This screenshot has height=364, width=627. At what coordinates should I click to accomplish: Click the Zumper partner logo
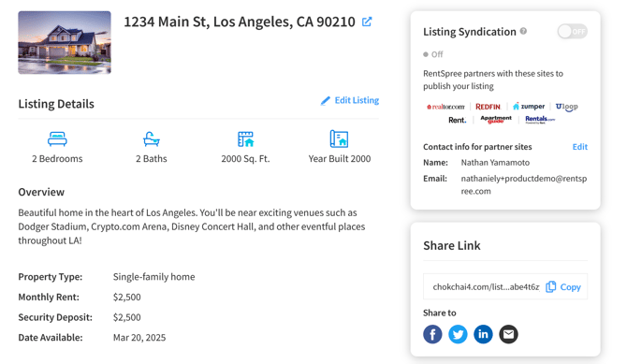(x=529, y=107)
